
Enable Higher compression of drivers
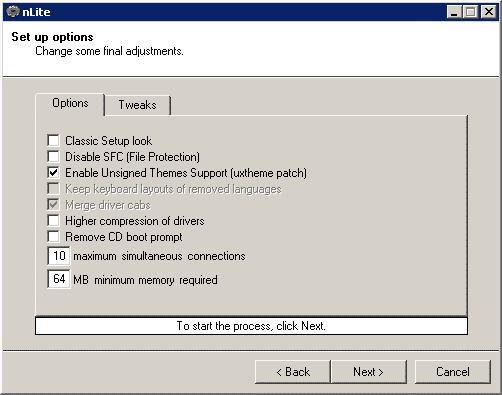click(x=53, y=221)
